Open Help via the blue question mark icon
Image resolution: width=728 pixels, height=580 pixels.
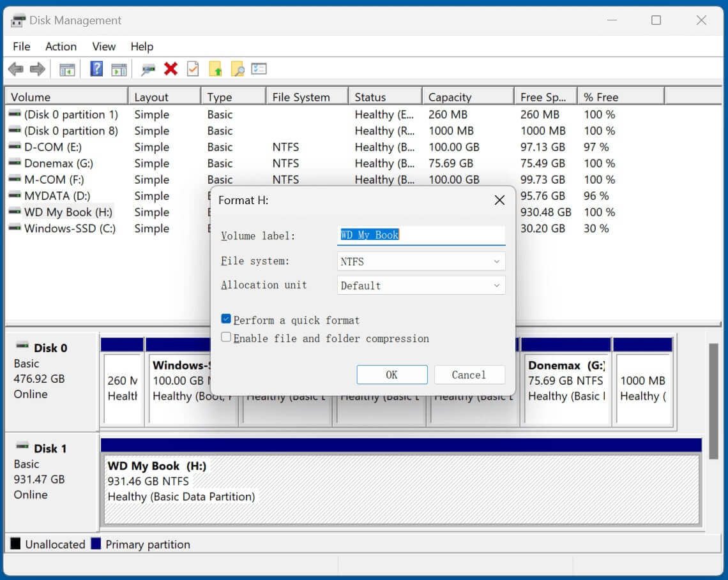pyautogui.click(x=96, y=69)
